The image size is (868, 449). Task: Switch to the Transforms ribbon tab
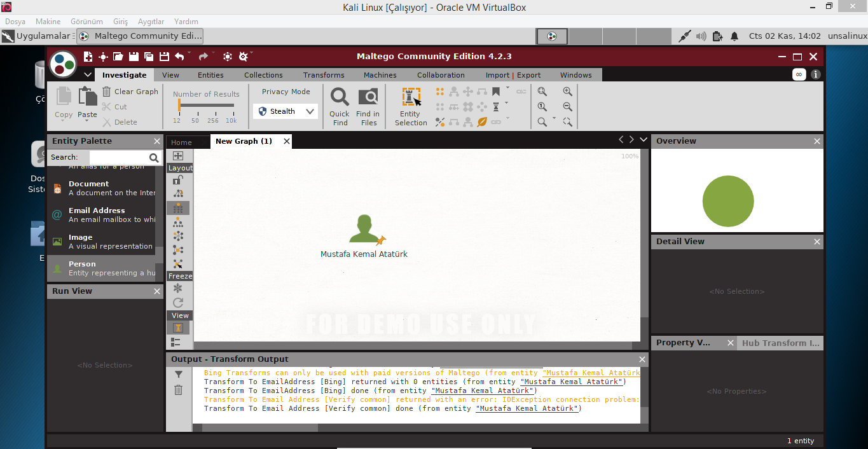pos(324,75)
